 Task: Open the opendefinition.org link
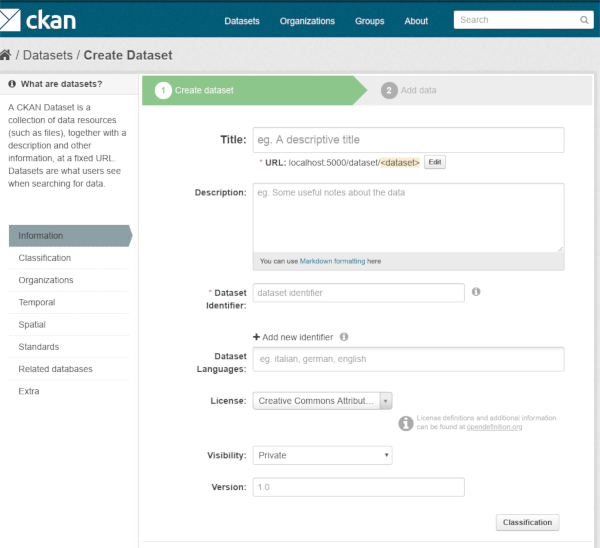494,427
